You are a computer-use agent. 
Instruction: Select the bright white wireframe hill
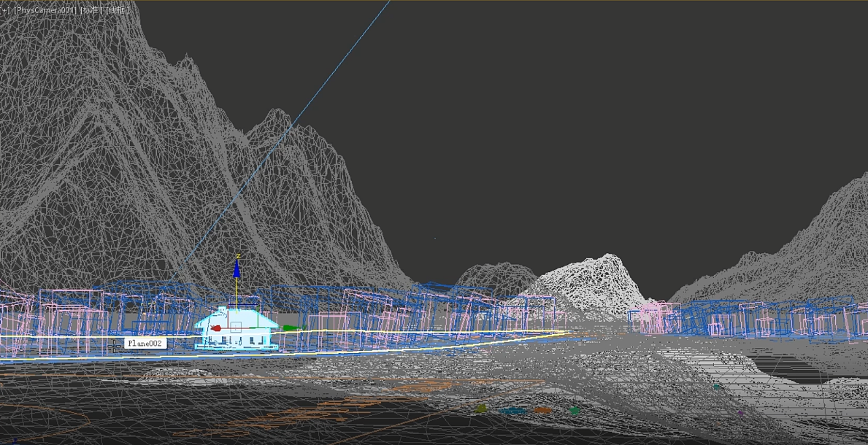coord(595,288)
